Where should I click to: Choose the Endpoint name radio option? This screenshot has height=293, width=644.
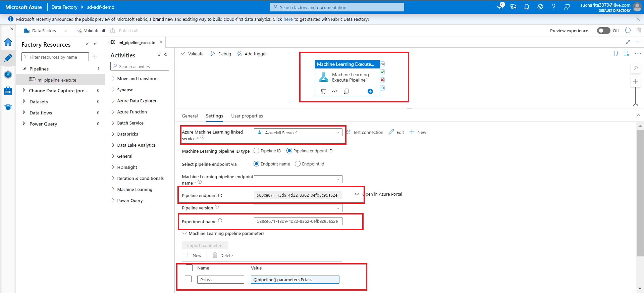(257, 164)
